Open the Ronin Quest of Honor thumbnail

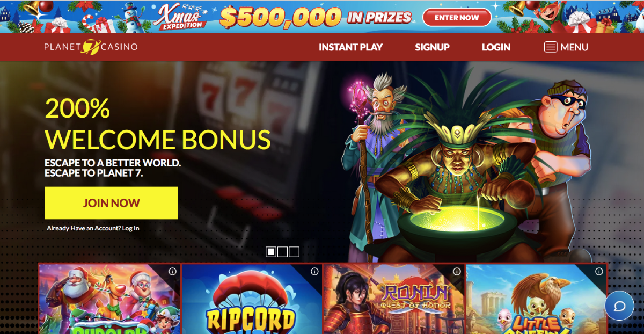(394, 299)
